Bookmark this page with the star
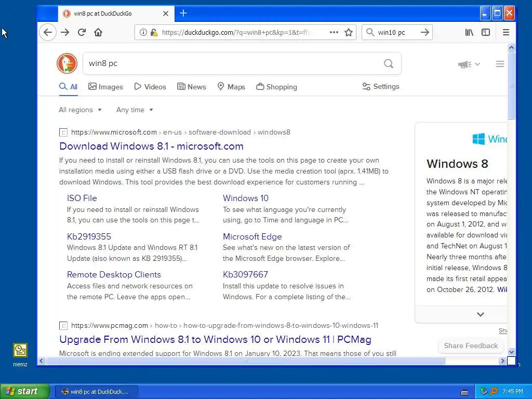532x399 pixels. tap(349, 33)
